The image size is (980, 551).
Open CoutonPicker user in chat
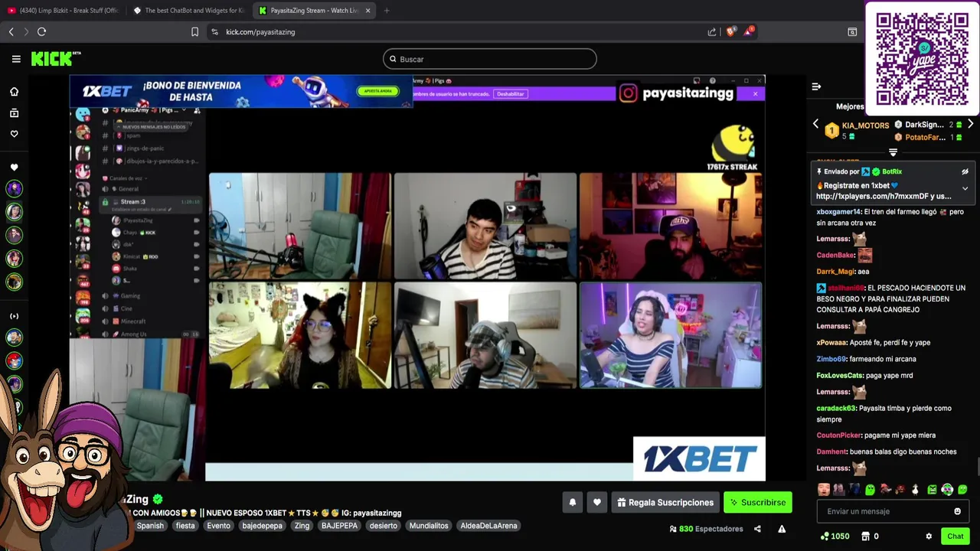pos(839,435)
